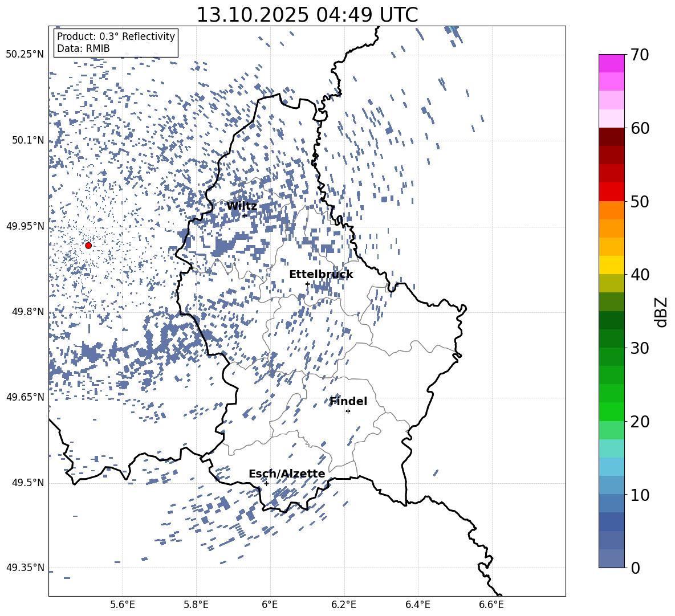Click the 6.2°E longitude label
675x616 pixels.
point(344,605)
